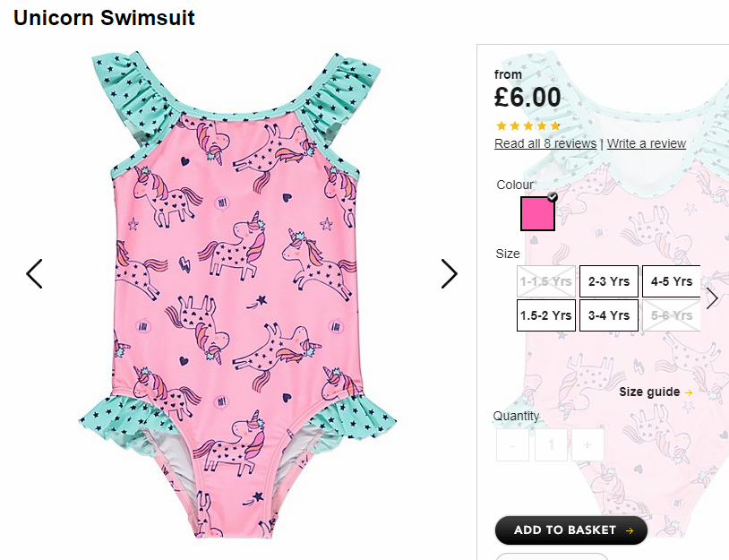Expand more sizes with right chevron
729x560 pixels.
[712, 298]
